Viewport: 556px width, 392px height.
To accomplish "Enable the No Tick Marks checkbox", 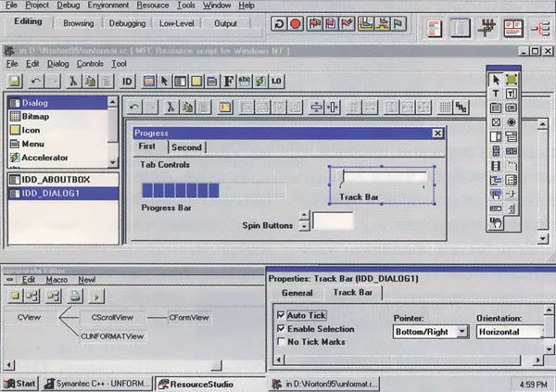I will [282, 343].
